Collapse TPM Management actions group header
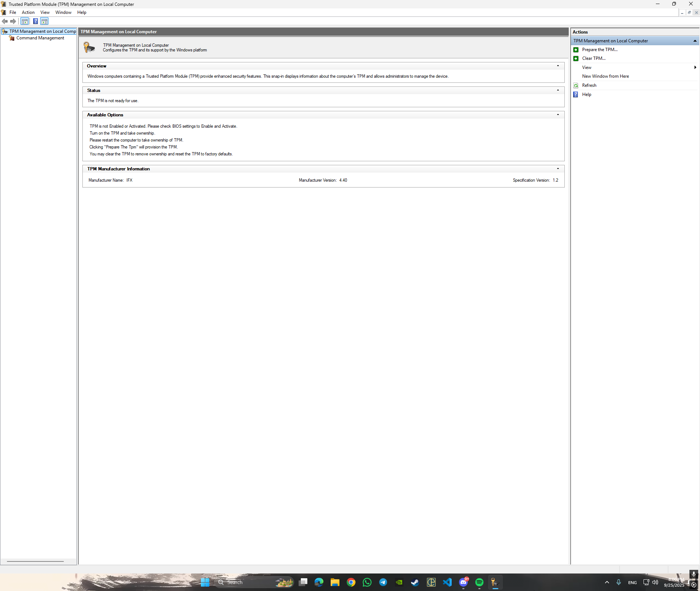Screen dimensions: 700x591 695,41
